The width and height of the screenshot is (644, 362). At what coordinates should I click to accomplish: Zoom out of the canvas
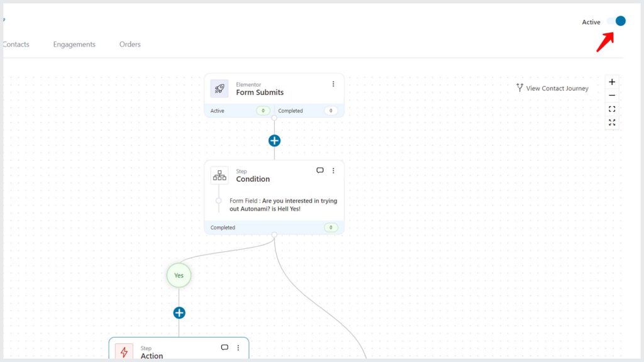[612, 96]
